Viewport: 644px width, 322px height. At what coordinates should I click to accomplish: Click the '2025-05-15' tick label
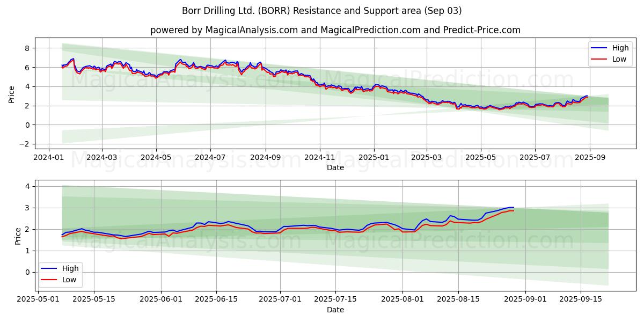[x=94, y=299]
